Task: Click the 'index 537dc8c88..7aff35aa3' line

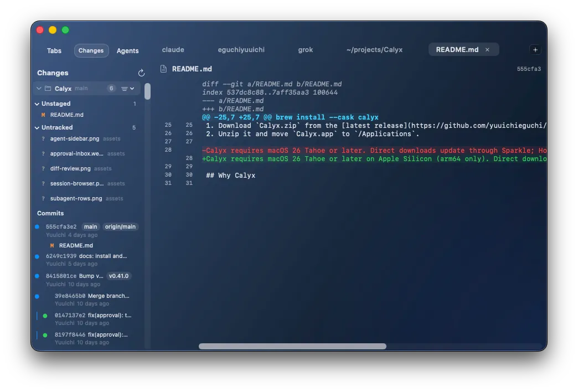Action: click(270, 92)
